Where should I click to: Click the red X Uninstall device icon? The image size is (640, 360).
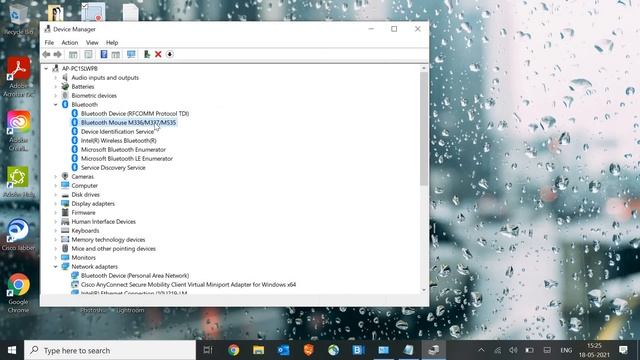tap(158, 54)
